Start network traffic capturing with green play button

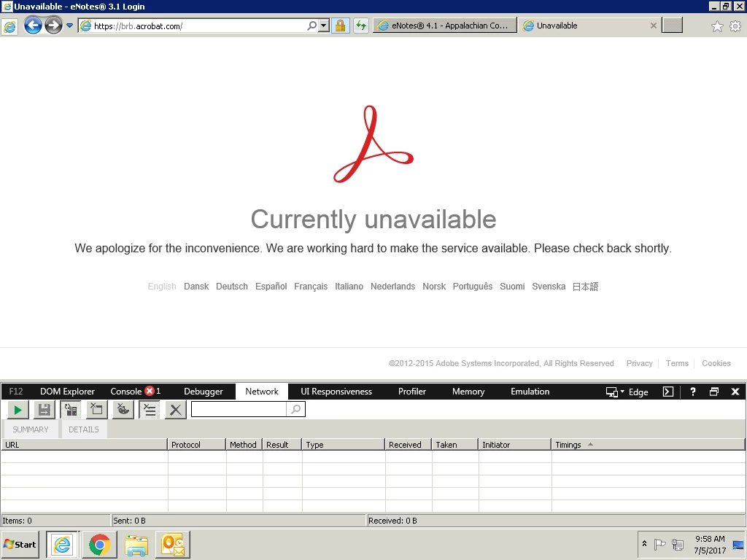18,410
